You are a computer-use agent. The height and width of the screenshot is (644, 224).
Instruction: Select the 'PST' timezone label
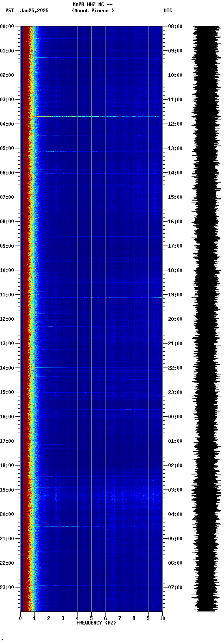click(10, 11)
